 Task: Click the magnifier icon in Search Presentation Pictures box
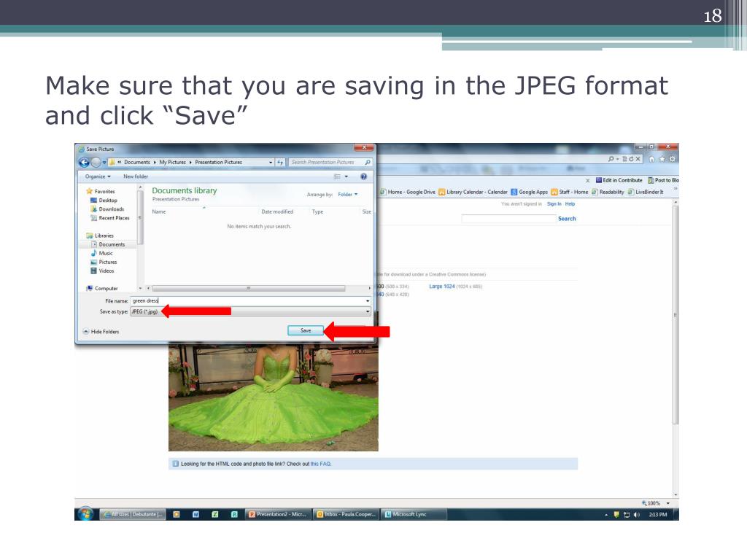[x=368, y=163]
